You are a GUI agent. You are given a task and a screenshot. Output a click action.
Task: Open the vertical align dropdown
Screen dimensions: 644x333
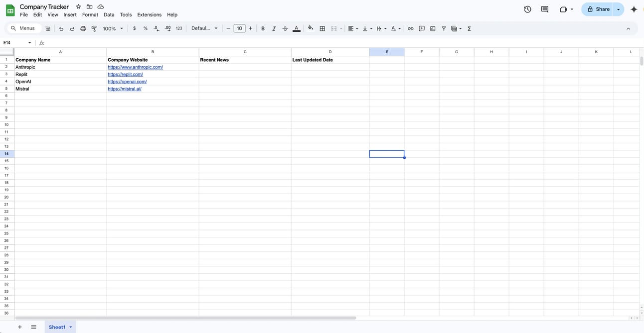(x=367, y=28)
